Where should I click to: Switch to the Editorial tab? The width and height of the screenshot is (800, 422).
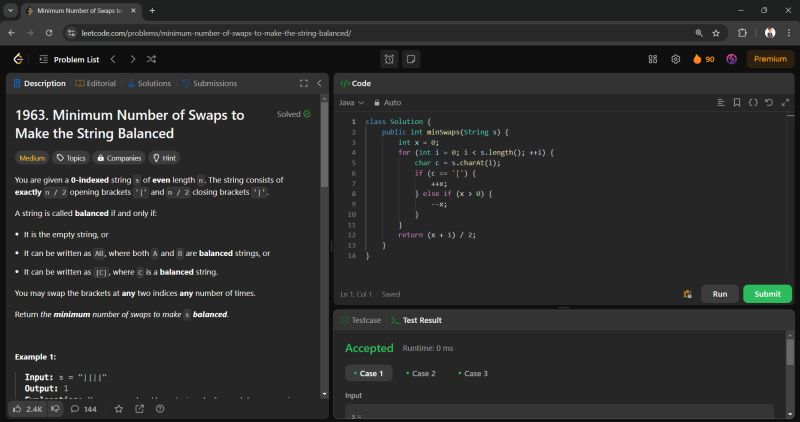pos(96,83)
